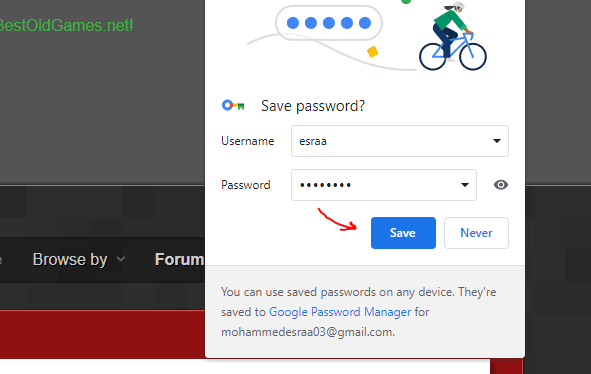
Task: Click the Save password? heading text
Action: (313, 106)
